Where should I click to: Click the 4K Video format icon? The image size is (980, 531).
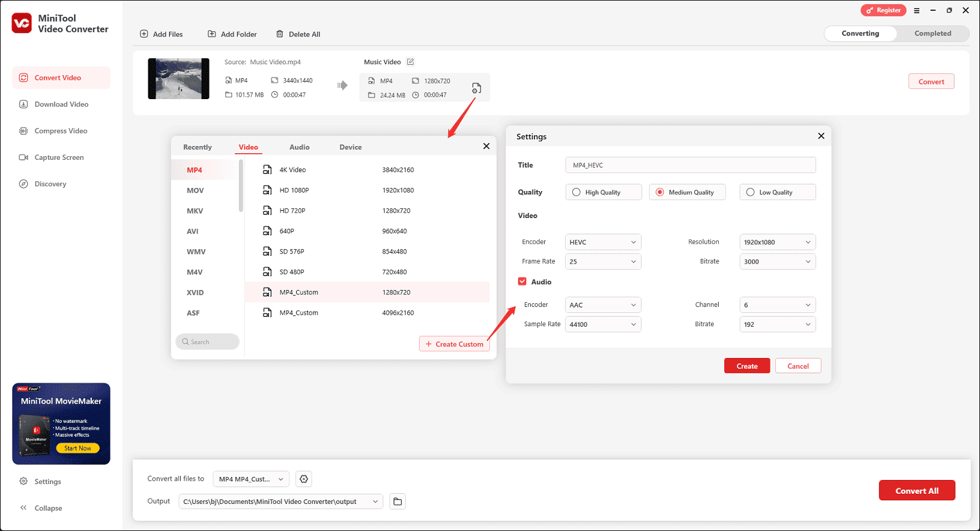coord(267,170)
